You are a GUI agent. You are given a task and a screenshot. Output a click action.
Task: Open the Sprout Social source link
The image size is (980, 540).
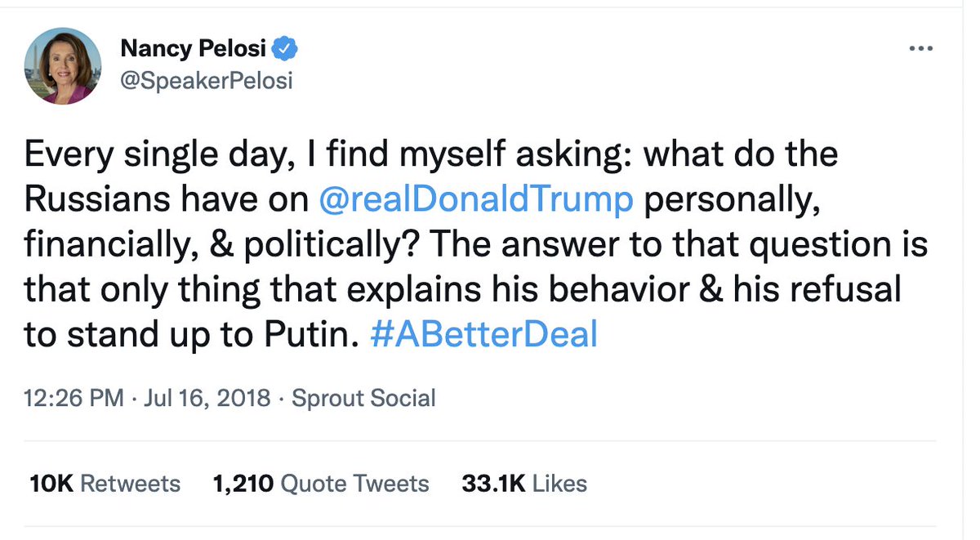coord(363,398)
